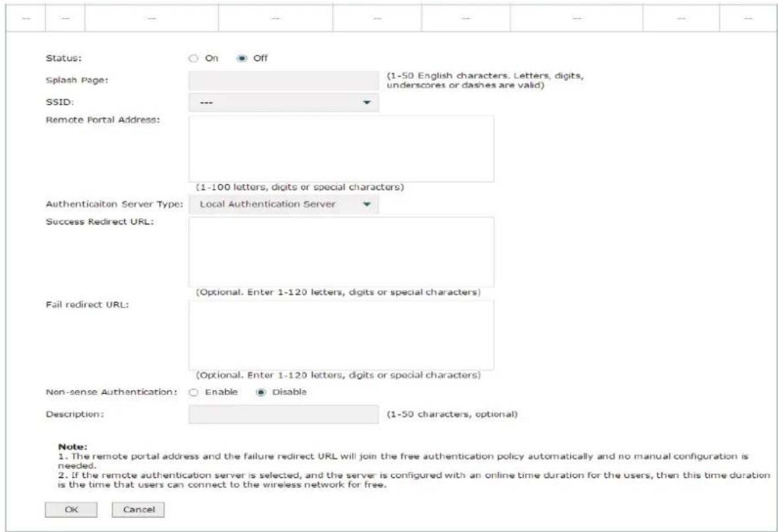Click the 'Splash Page:' label
778x532 pixels.
click(77, 80)
